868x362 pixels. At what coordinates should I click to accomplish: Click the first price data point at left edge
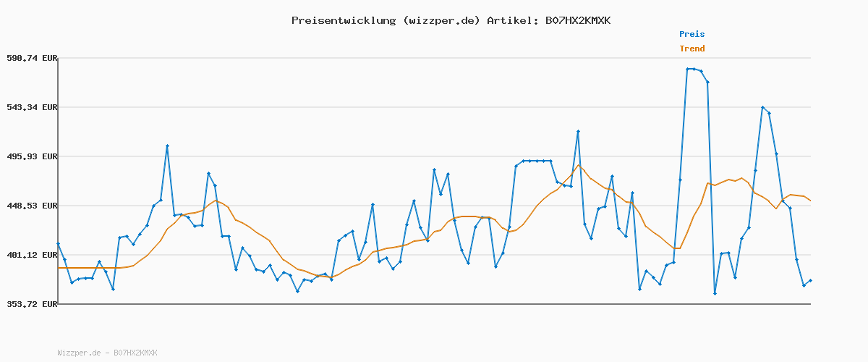pyautogui.click(x=58, y=244)
